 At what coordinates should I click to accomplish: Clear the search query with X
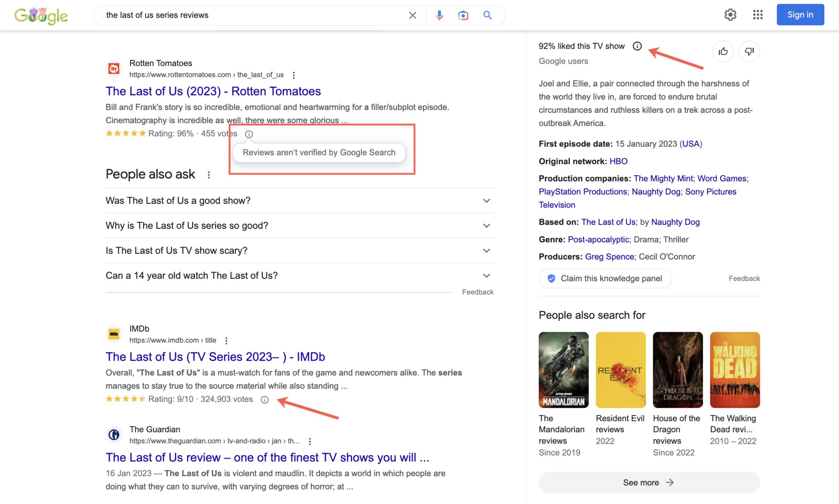413,15
